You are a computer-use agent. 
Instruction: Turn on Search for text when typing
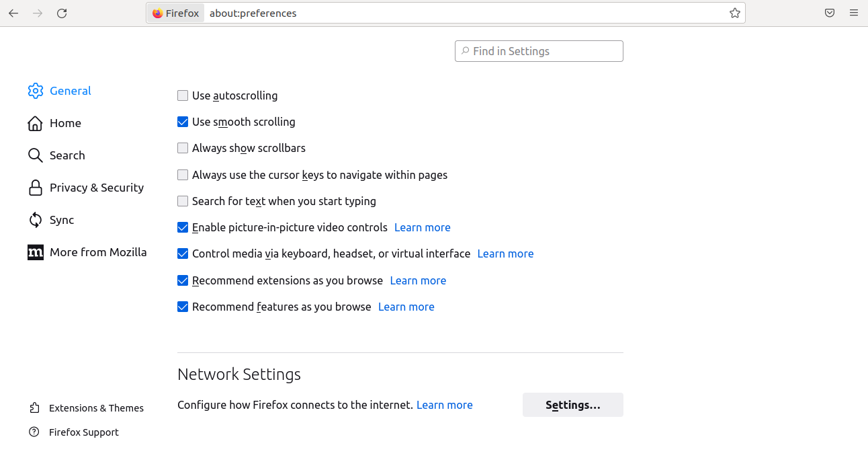(x=183, y=201)
